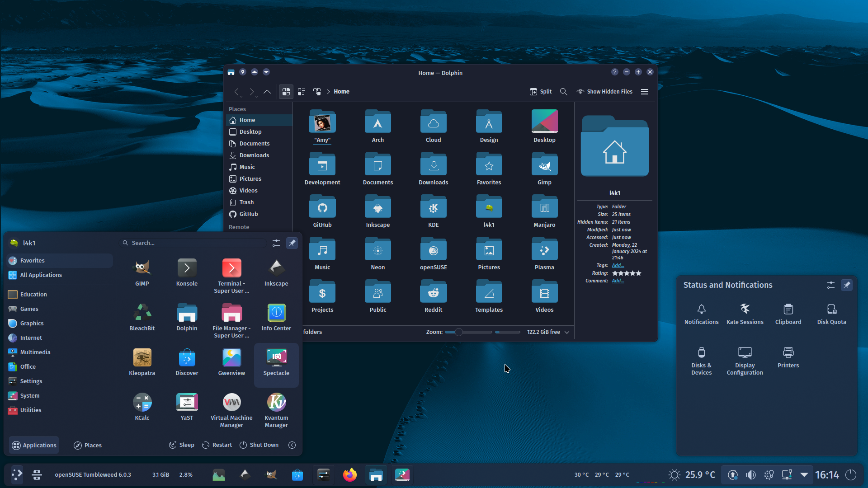This screenshot has width=868, height=488.
Task: Open the Reddit folder in Dolphin
Action: coord(433,296)
